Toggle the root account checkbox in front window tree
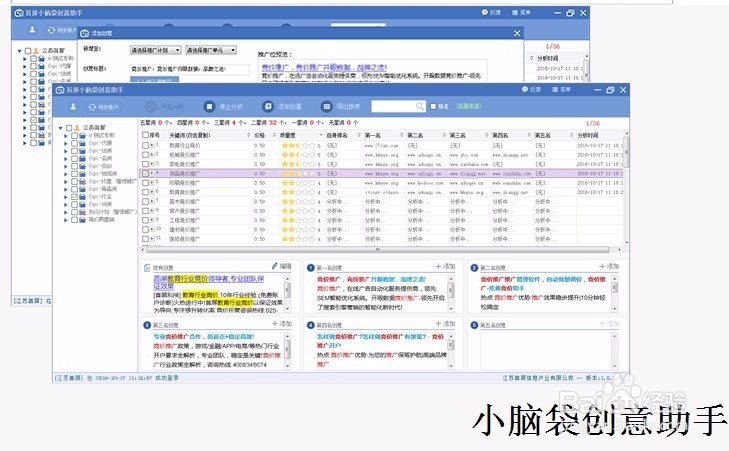 (x=69, y=127)
